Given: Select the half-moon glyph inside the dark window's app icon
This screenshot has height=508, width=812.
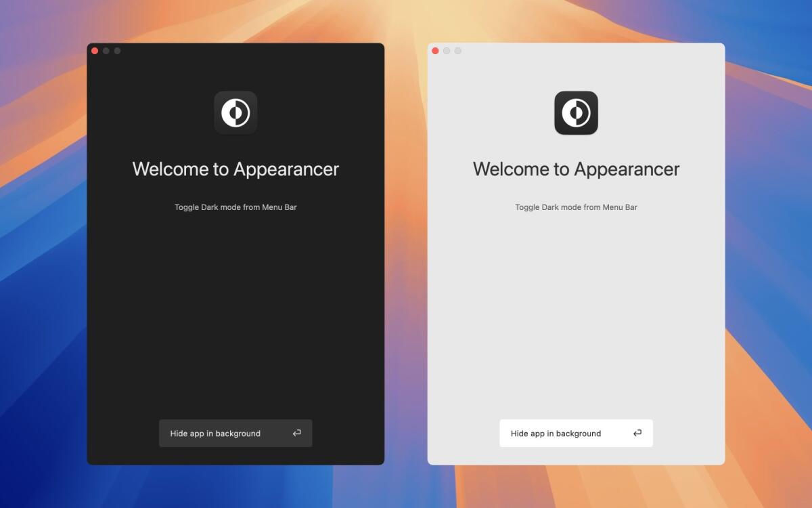Looking at the screenshot, I should [235, 113].
